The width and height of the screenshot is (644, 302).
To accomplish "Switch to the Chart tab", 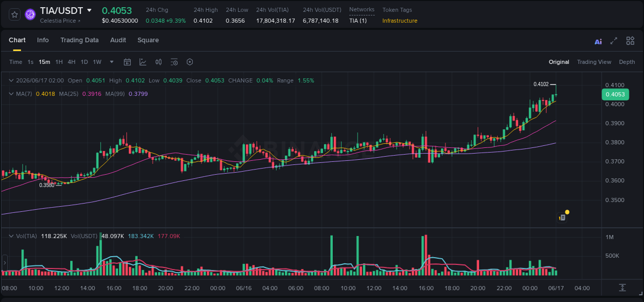I will pos(17,40).
